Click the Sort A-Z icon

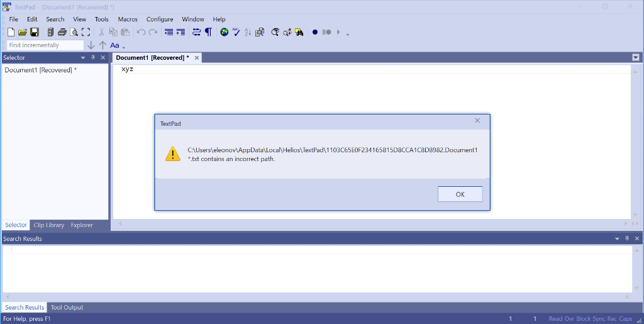[248, 32]
